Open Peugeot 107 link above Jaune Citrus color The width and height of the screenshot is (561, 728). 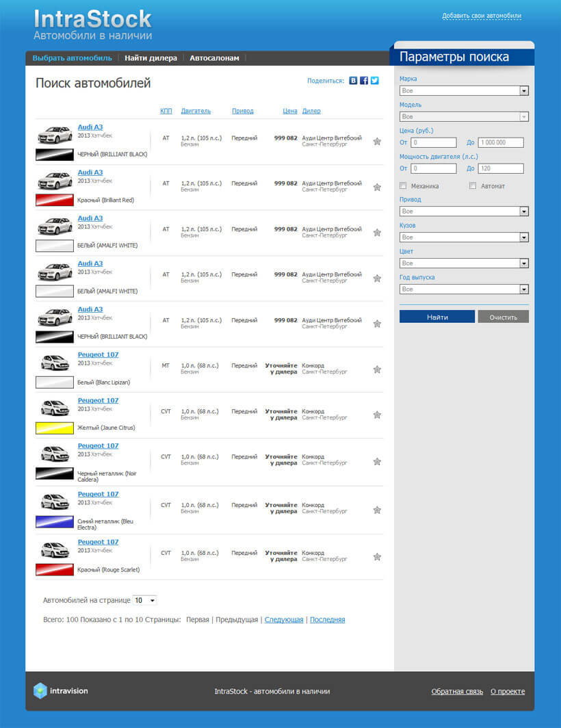click(x=98, y=400)
